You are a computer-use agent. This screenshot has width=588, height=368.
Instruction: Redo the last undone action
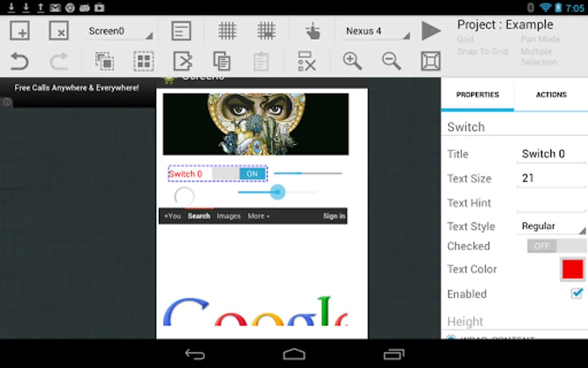click(x=59, y=62)
